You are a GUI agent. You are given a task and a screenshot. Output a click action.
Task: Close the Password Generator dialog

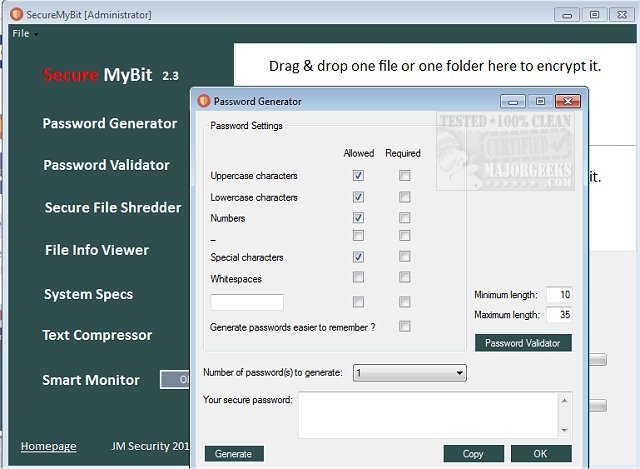pos(568,101)
